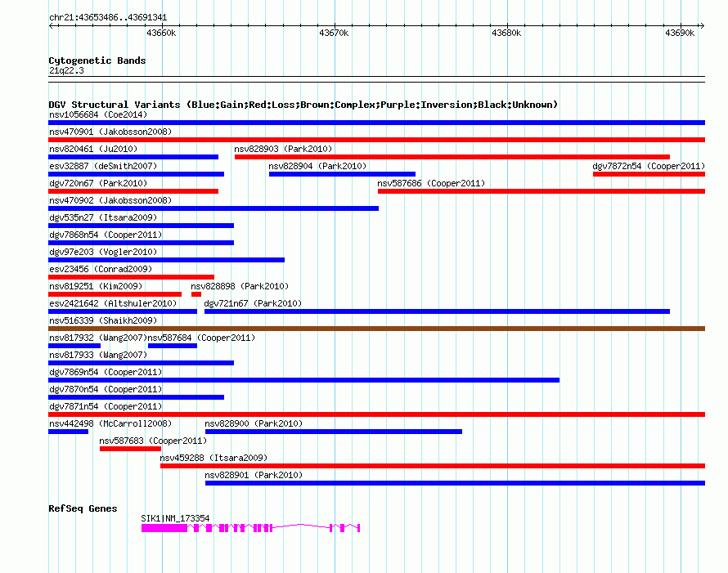728x573 pixels.
Task: Open the nsv820461 (Ju2010) variant label
Action: (x=93, y=149)
